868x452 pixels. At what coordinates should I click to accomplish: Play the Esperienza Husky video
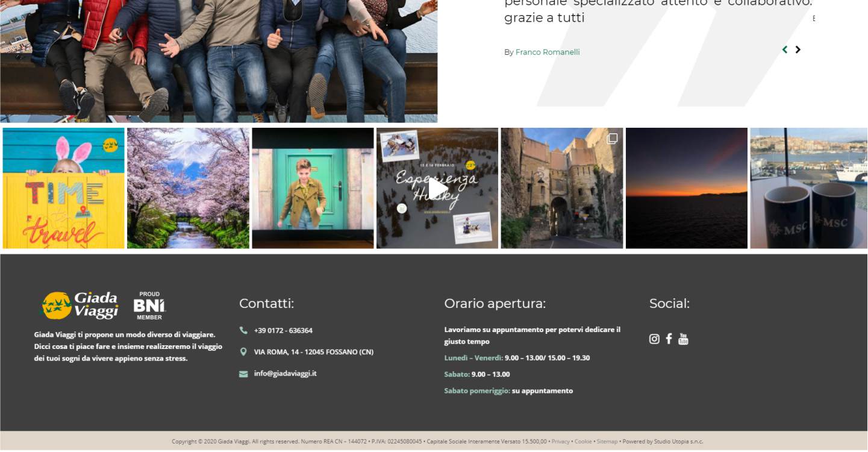(437, 188)
